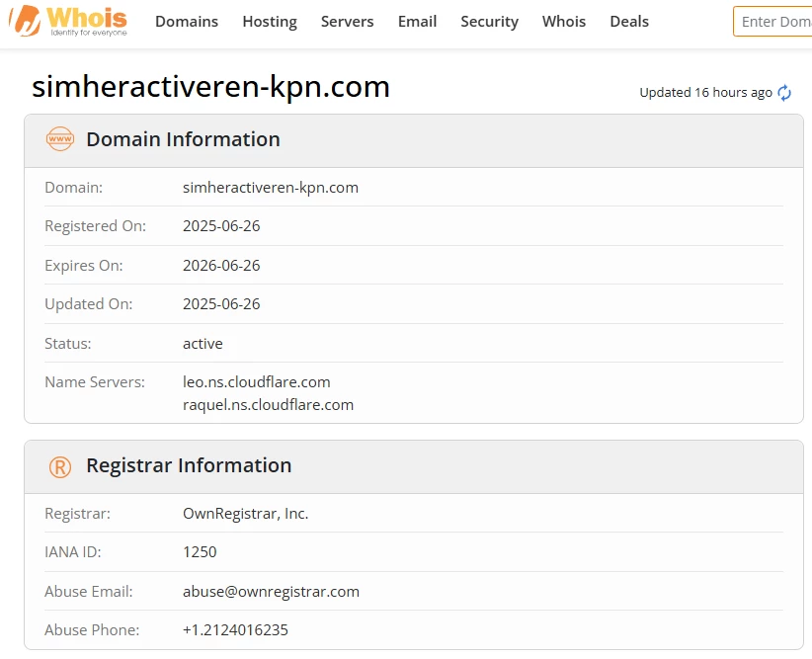Click the Name Servers label
812x659 pixels.
95,381
